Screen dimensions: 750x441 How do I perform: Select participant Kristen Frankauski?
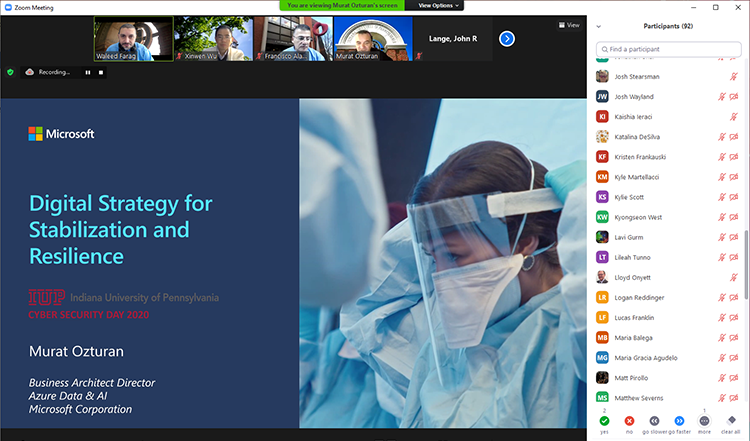pos(668,157)
